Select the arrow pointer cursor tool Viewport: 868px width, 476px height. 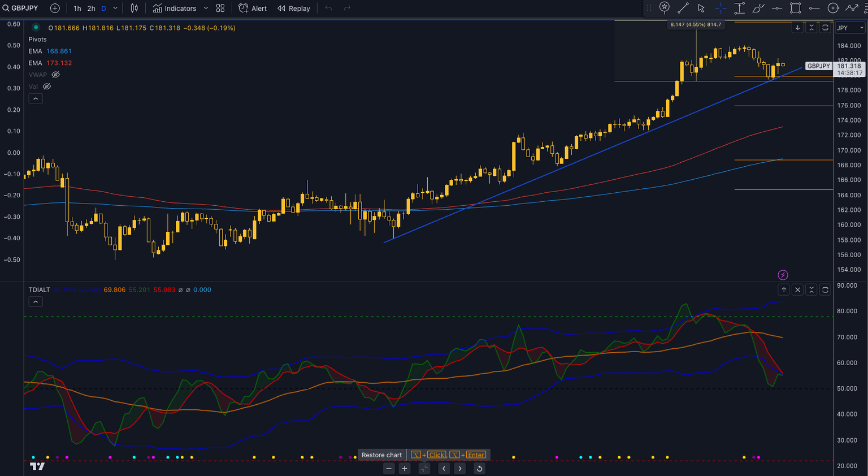pos(701,8)
